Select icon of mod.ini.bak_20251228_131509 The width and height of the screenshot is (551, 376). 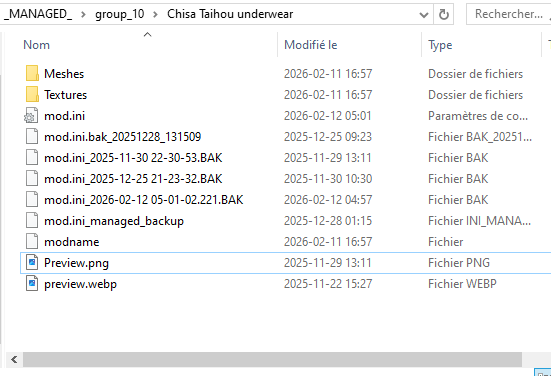tap(32, 137)
